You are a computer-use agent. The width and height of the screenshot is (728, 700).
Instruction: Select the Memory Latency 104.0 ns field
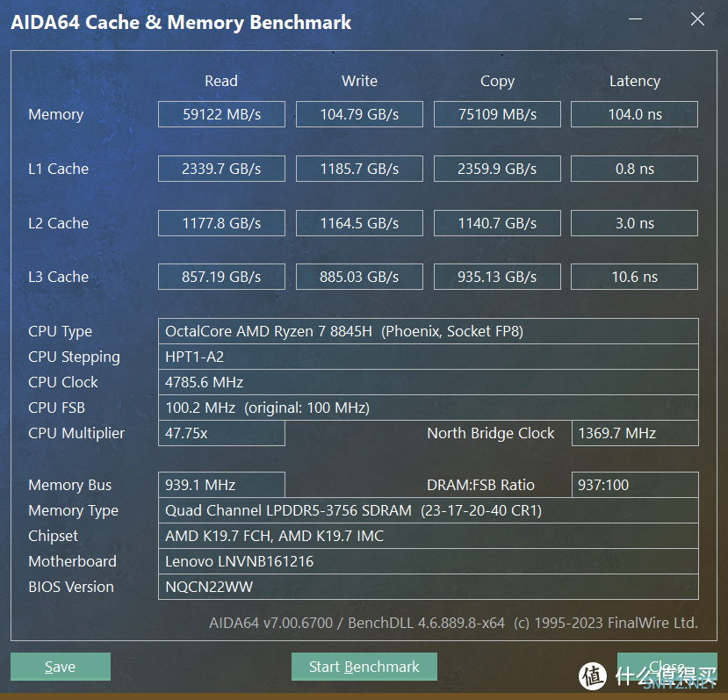point(634,114)
